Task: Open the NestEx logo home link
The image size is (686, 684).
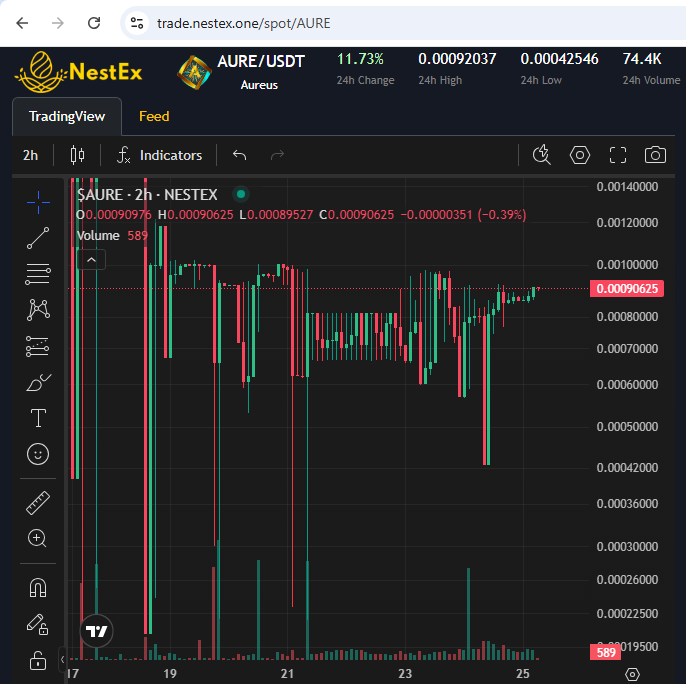Action: click(x=78, y=72)
